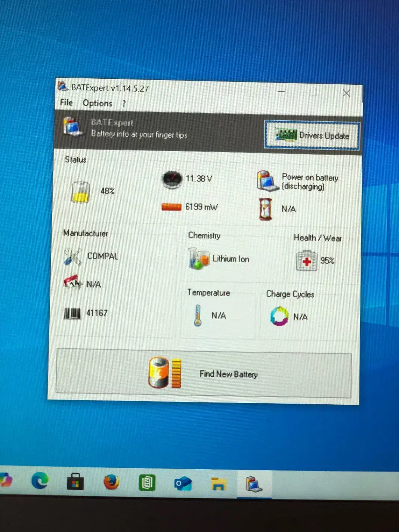
Task: Click the Lithium Ion chemistry text
Action: pyautogui.click(x=231, y=259)
